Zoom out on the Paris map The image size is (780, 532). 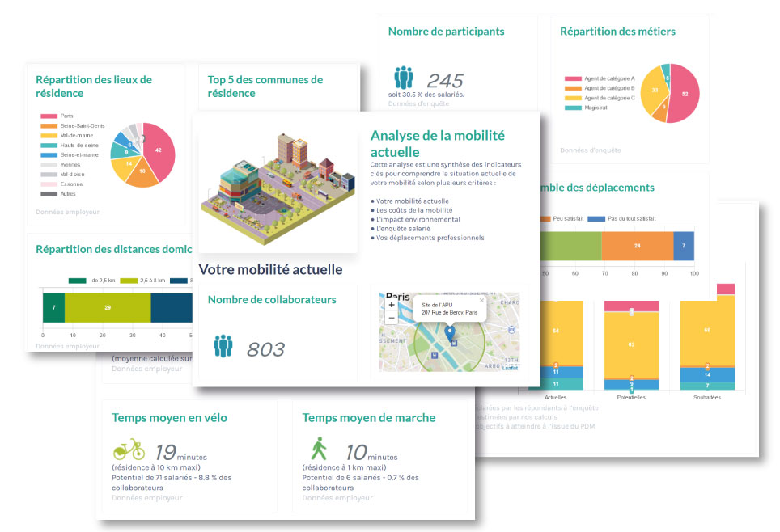coord(392,318)
